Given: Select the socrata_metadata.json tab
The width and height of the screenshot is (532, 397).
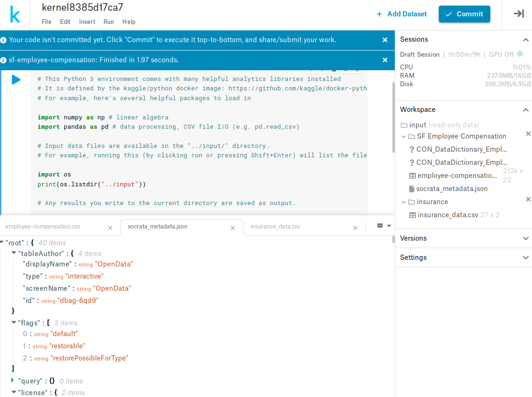Looking at the screenshot, I should pyautogui.click(x=157, y=227).
